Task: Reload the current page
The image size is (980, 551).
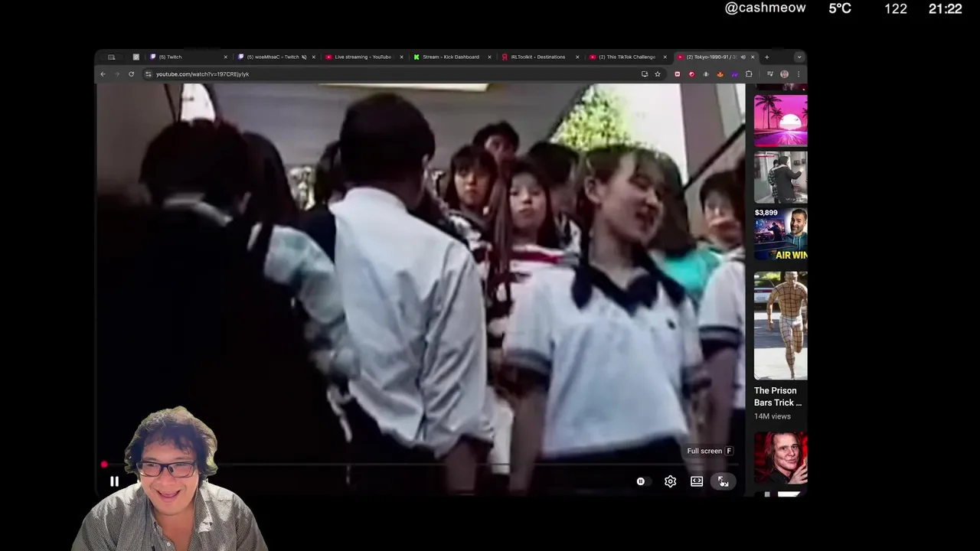Action: [131, 74]
